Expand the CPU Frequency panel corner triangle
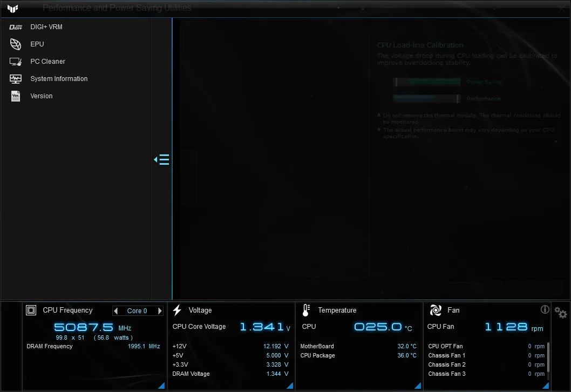Viewport: 571px width, 392px height. pos(161,386)
